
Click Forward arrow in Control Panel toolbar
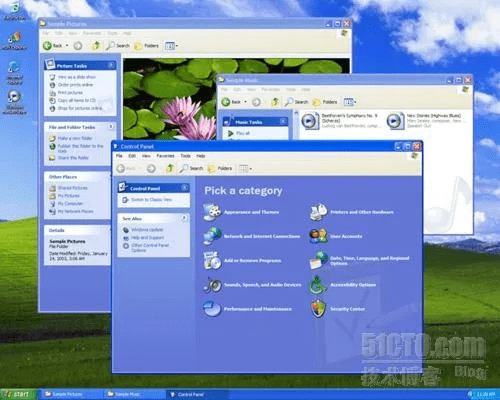coord(151,168)
